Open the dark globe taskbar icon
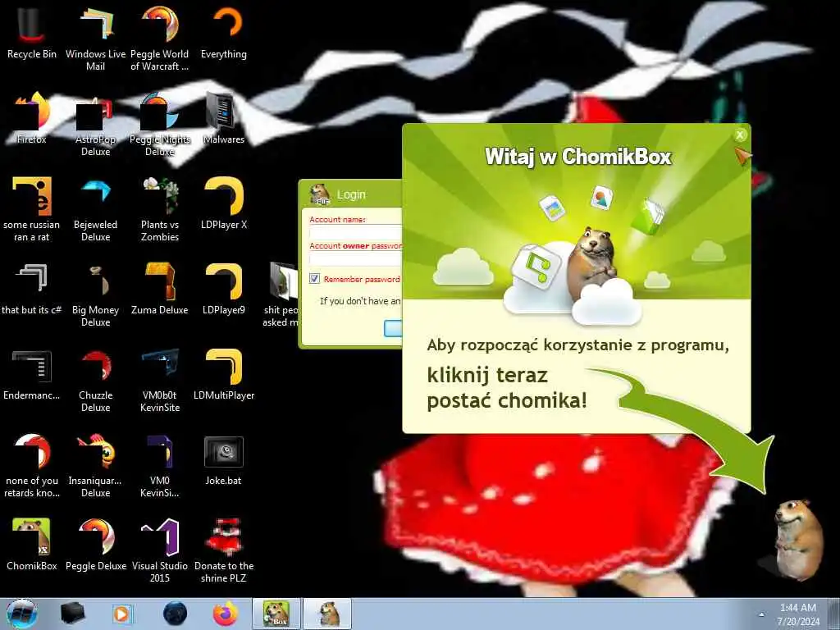Viewport: 840px width, 630px height. click(x=175, y=614)
